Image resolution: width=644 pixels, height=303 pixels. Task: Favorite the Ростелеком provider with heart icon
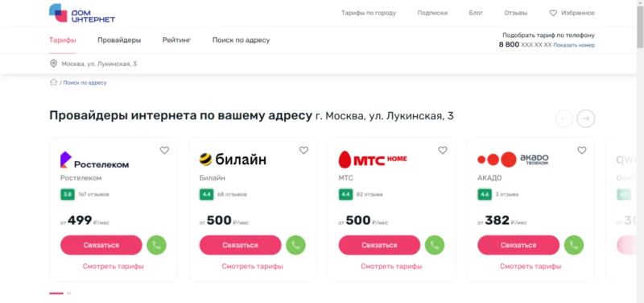[164, 151]
